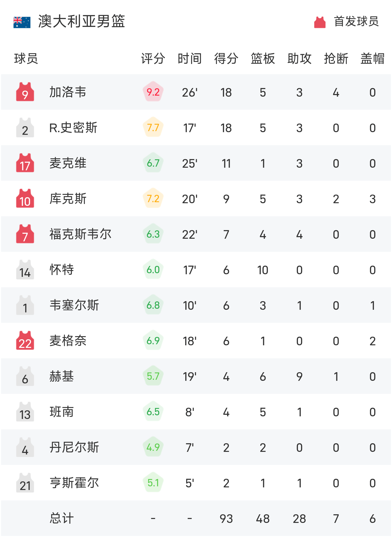The height and width of the screenshot is (537, 392).
Task: Click gray jersey number 14 icon
Action: pyautogui.click(x=25, y=270)
